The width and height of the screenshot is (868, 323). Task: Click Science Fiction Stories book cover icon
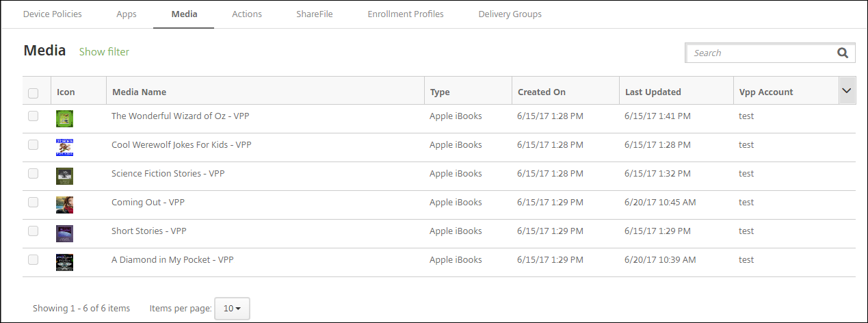[x=64, y=176]
